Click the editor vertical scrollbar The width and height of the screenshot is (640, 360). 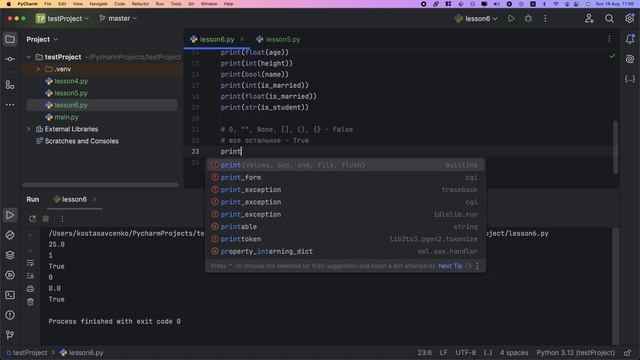[x=615, y=147]
